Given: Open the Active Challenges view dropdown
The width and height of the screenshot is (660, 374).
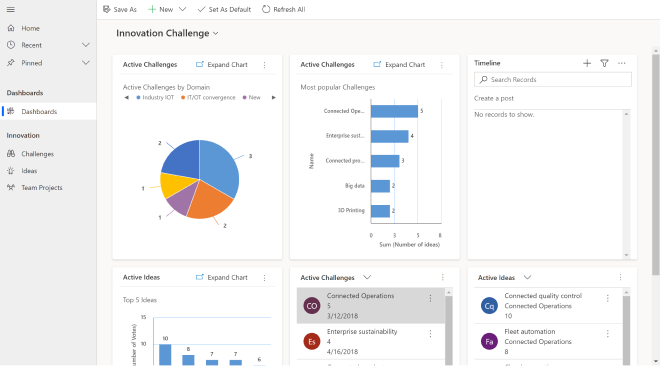Looking at the screenshot, I should (367, 277).
